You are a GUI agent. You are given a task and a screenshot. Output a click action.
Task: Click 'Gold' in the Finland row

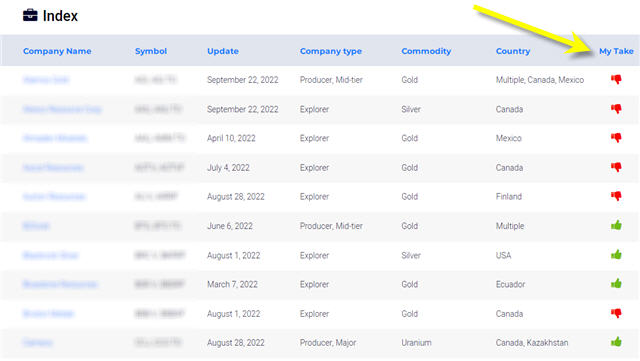point(409,197)
